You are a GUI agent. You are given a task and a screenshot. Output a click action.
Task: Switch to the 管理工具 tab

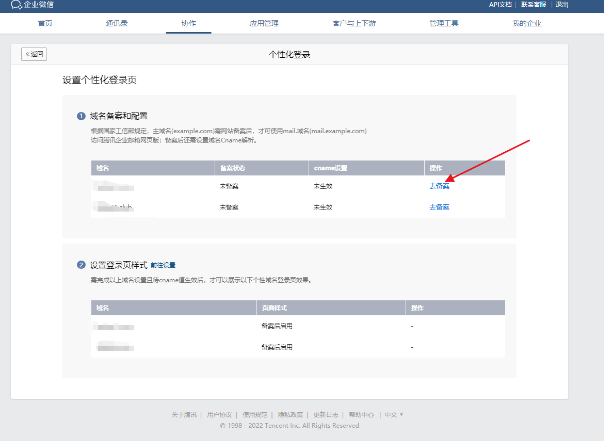click(414, 21)
